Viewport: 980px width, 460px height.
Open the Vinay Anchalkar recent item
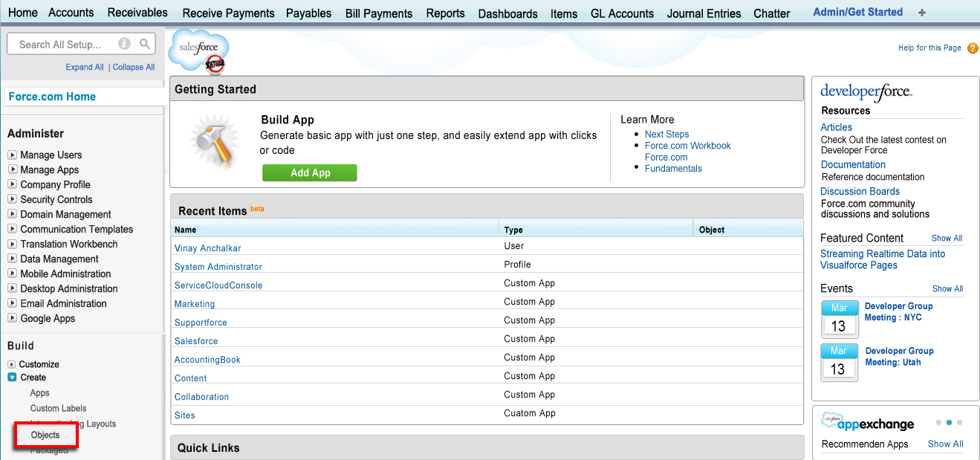208,248
